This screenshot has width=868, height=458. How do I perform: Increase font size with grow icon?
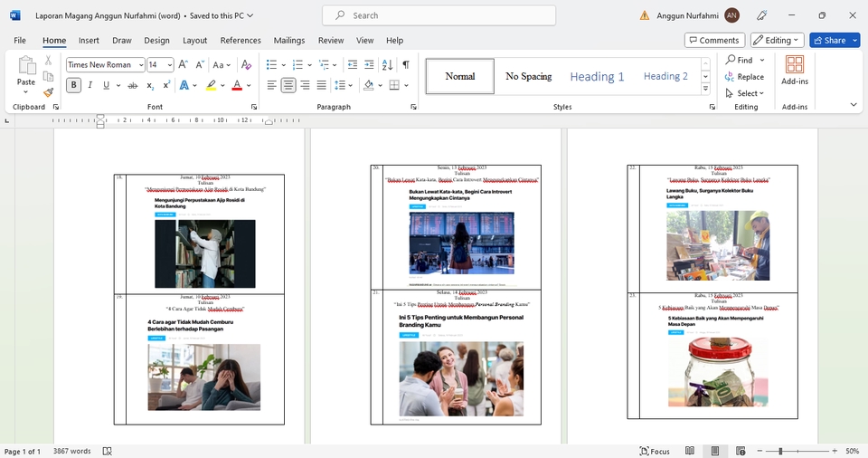pos(184,65)
